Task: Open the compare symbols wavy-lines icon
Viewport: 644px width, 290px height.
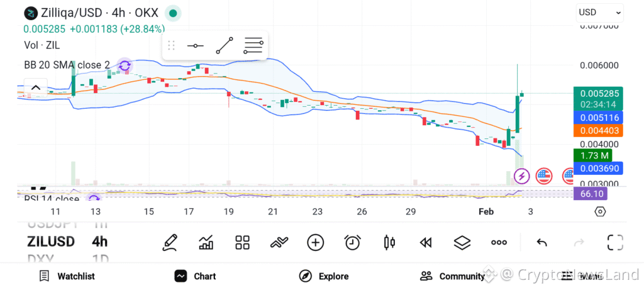Action: 279,242
